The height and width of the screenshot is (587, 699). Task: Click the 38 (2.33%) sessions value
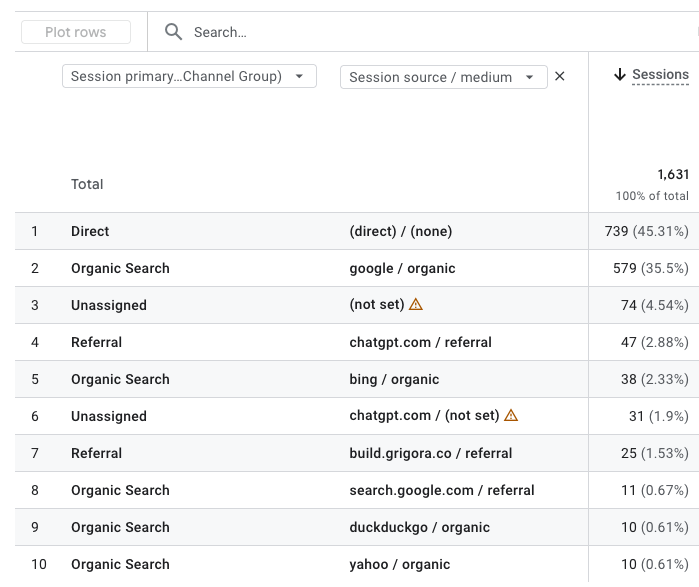[655, 379]
